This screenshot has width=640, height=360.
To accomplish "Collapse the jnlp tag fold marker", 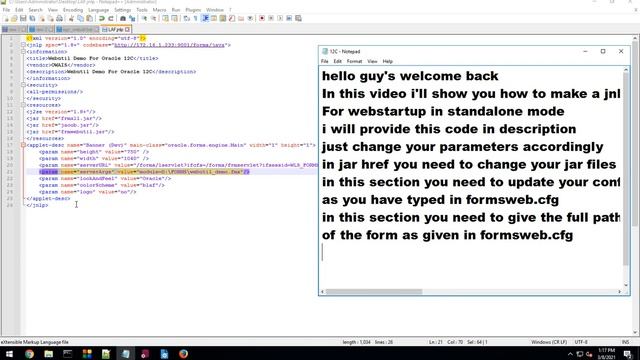I will [x=23, y=45].
